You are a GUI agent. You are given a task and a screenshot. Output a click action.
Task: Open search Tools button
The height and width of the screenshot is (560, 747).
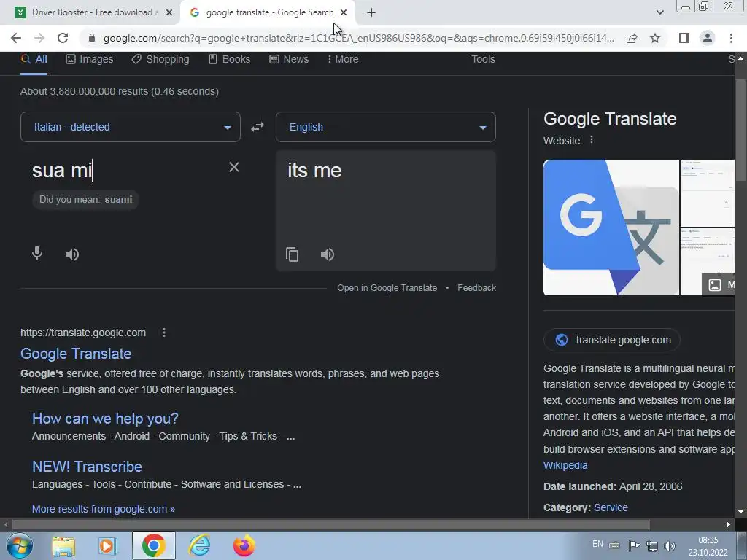click(483, 60)
